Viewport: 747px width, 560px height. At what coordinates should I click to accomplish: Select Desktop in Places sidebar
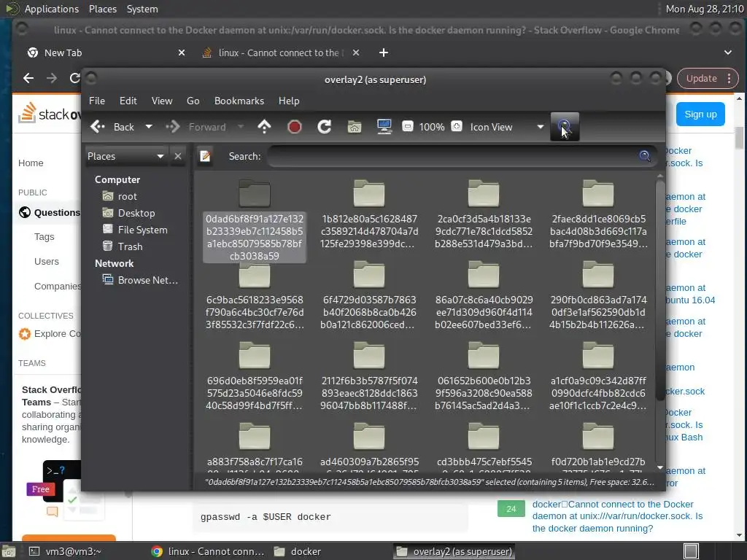pos(128,213)
